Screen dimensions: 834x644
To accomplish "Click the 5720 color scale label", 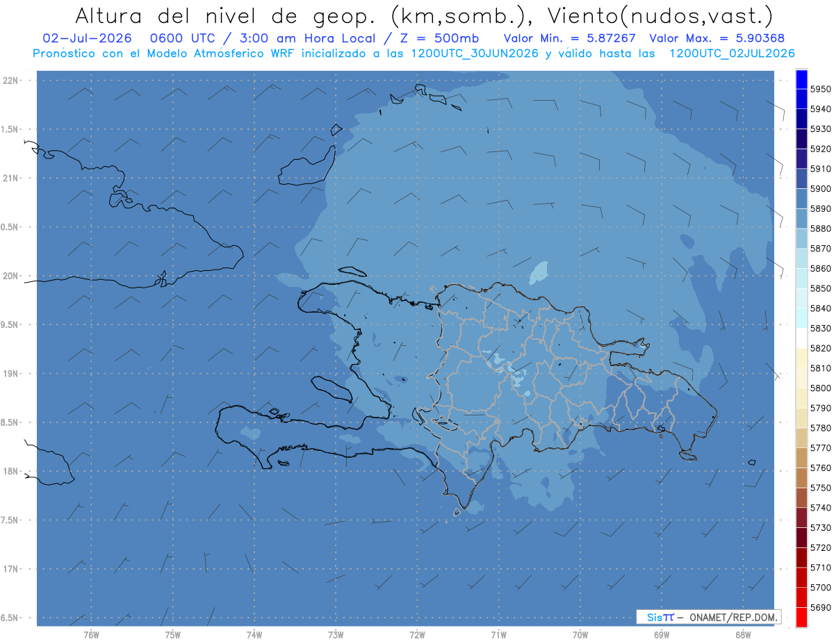I will click(820, 548).
